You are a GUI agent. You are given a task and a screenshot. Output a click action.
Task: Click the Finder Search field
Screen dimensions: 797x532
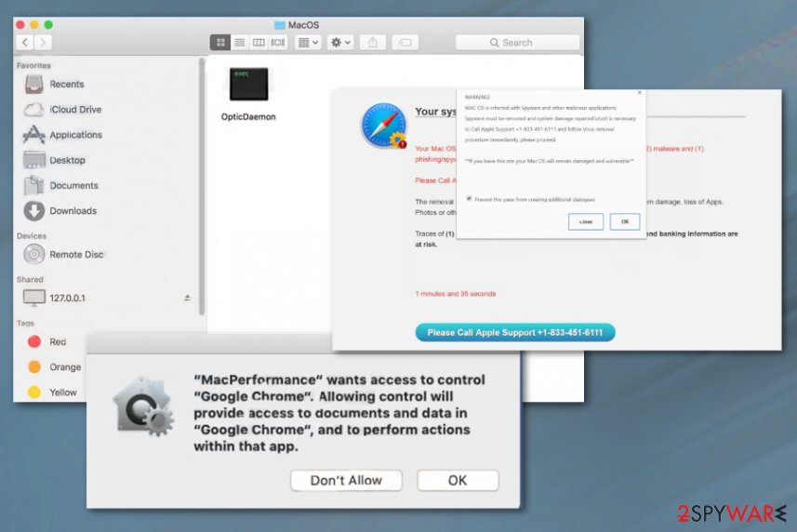pyautogui.click(x=517, y=43)
